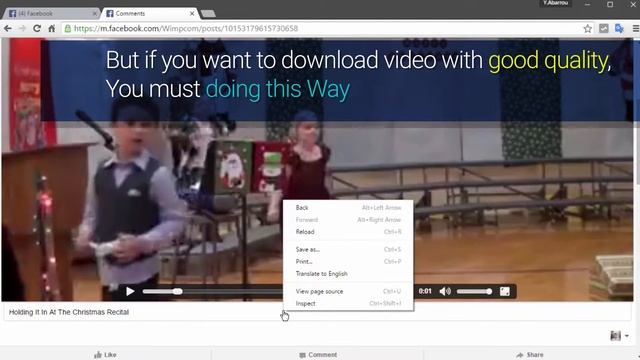Image resolution: width=640 pixels, height=360 pixels.
Task: Share the post with Share button
Action: pos(529,355)
